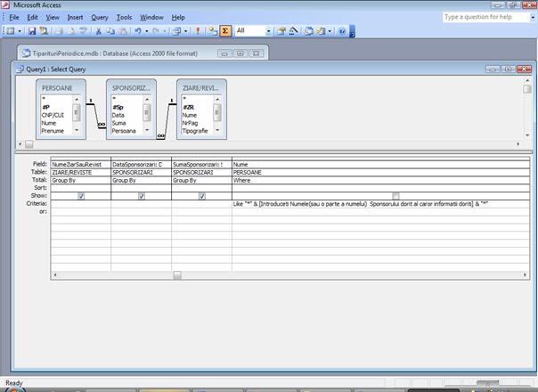
Task: Click the Query Type toolbar icon
Action: click(x=176, y=31)
